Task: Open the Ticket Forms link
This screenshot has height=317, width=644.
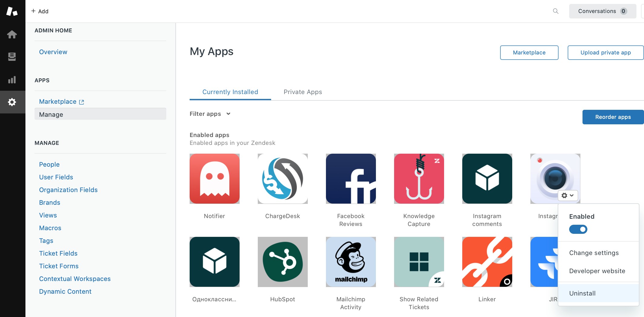Action: [59, 266]
